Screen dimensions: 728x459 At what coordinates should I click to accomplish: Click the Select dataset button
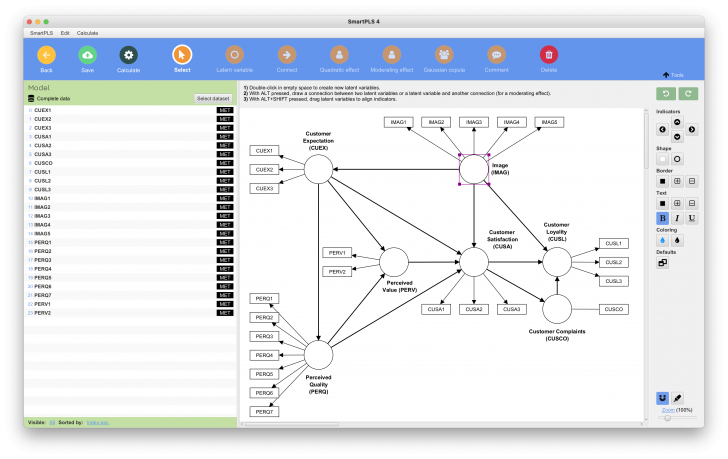coord(213,98)
